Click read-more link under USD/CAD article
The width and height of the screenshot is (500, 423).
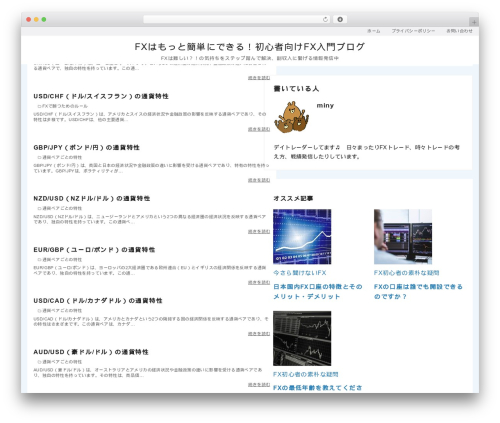tap(259, 334)
